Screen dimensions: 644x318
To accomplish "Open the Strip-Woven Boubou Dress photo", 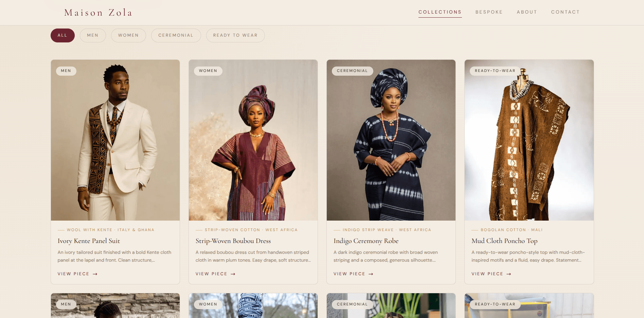I will tap(253, 140).
